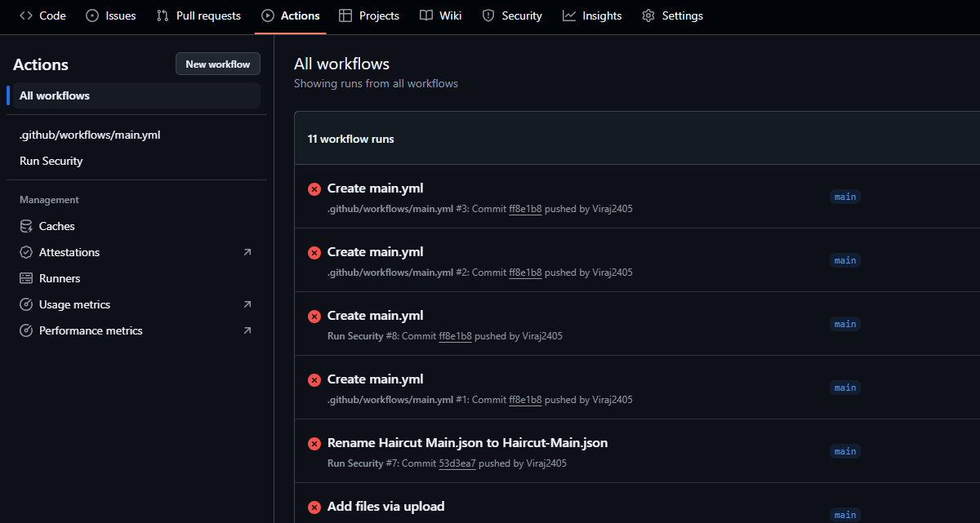The image size is (980, 523).
Task: Click the '11 workflow runs' count text
Action: [x=350, y=139]
